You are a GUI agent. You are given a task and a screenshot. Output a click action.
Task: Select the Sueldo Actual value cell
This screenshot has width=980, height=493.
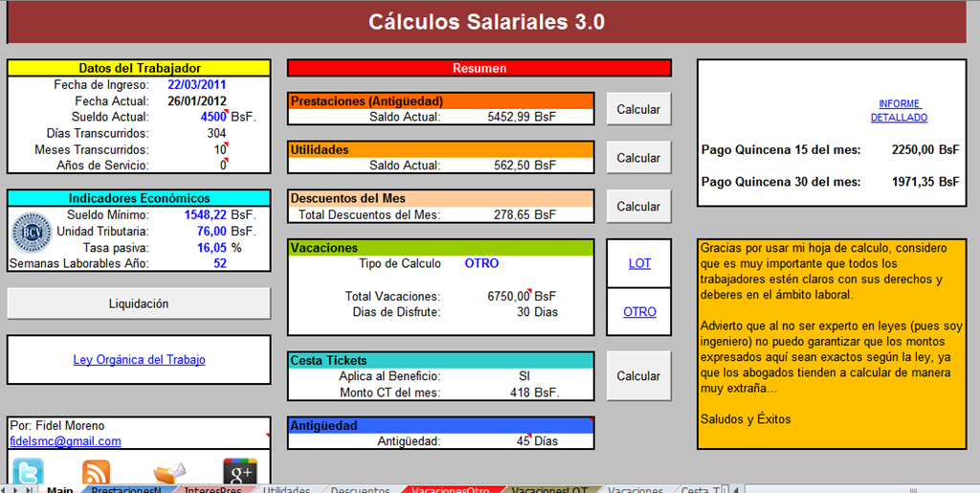(x=213, y=117)
